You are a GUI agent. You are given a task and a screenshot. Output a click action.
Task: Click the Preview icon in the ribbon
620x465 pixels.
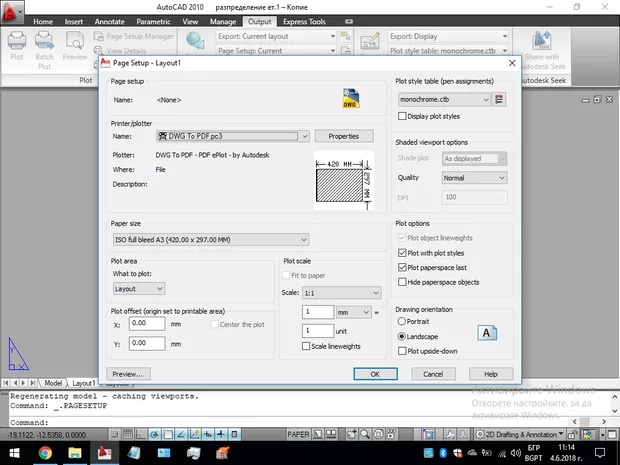click(75, 45)
